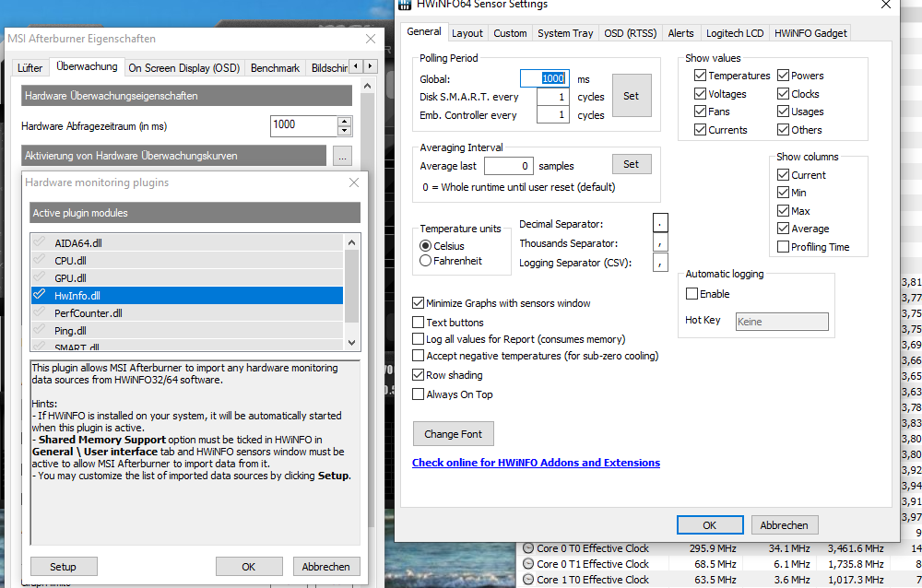The image size is (922, 588).
Task: Enable Accept negative temperatures option
Action: click(418, 355)
